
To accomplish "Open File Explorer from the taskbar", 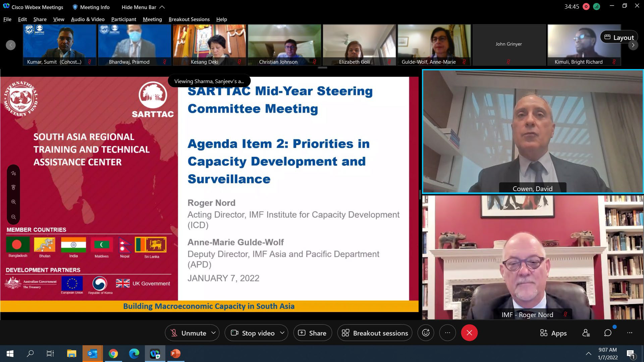I will [72, 354].
